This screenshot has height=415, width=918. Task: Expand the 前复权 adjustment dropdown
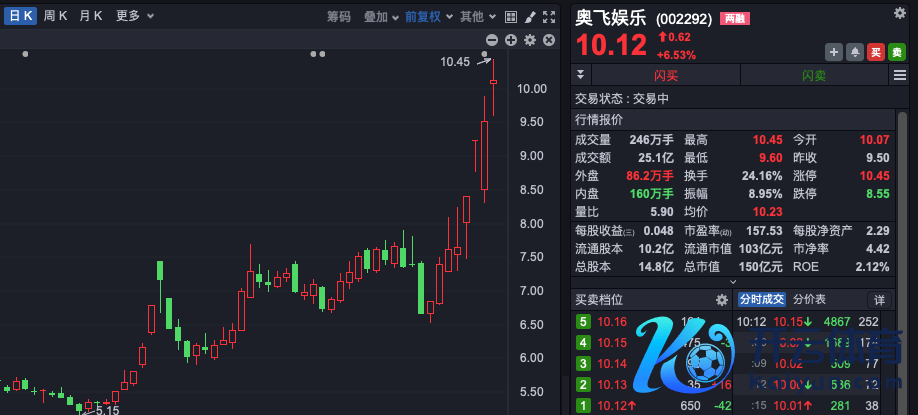428,17
